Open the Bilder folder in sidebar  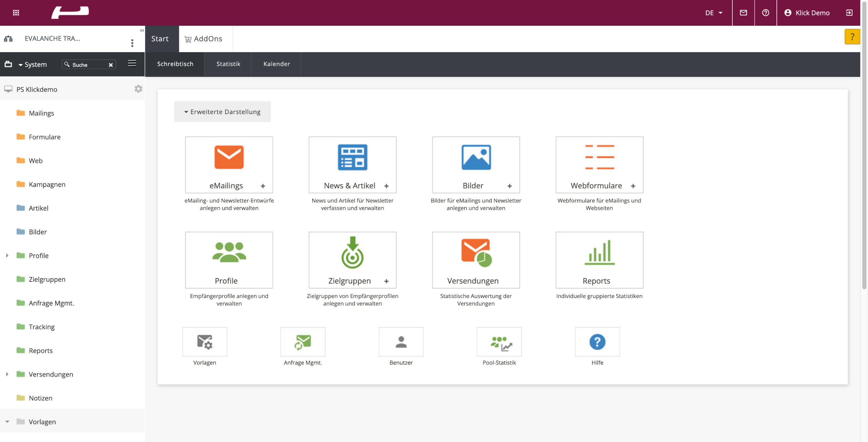tap(38, 232)
